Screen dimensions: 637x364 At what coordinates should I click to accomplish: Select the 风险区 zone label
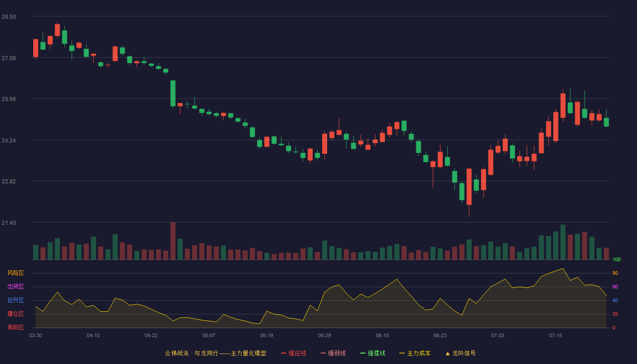(15, 273)
